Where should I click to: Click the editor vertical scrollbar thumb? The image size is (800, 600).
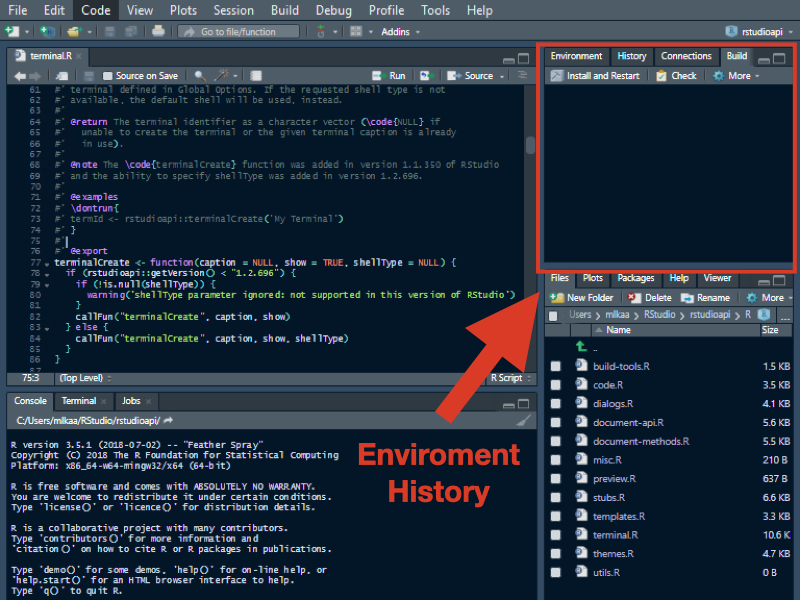[x=530, y=145]
